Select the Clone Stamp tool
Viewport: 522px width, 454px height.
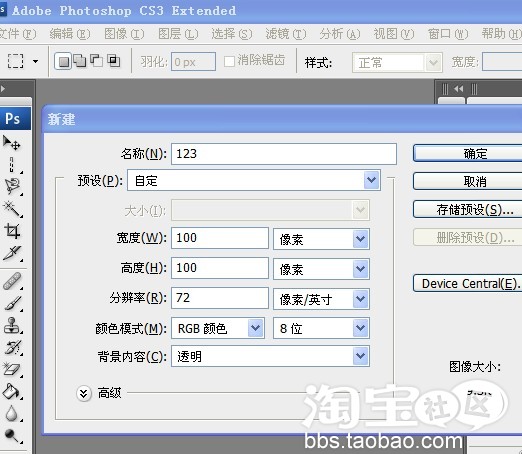13,325
